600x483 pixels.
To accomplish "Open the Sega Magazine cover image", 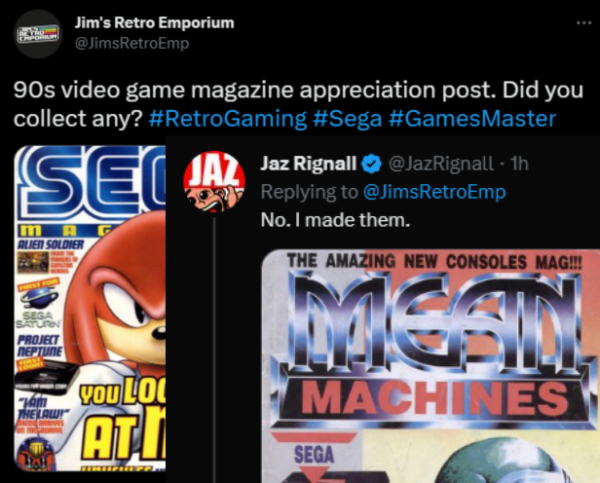I will click(x=90, y=308).
